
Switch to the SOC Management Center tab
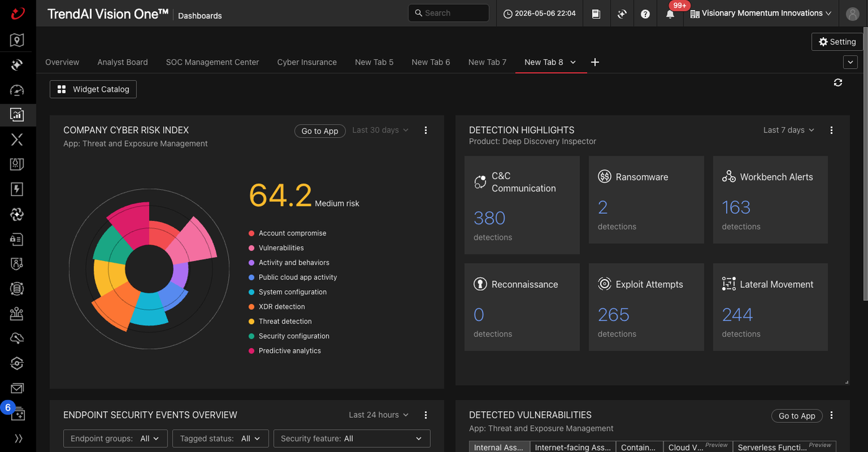pyautogui.click(x=213, y=62)
